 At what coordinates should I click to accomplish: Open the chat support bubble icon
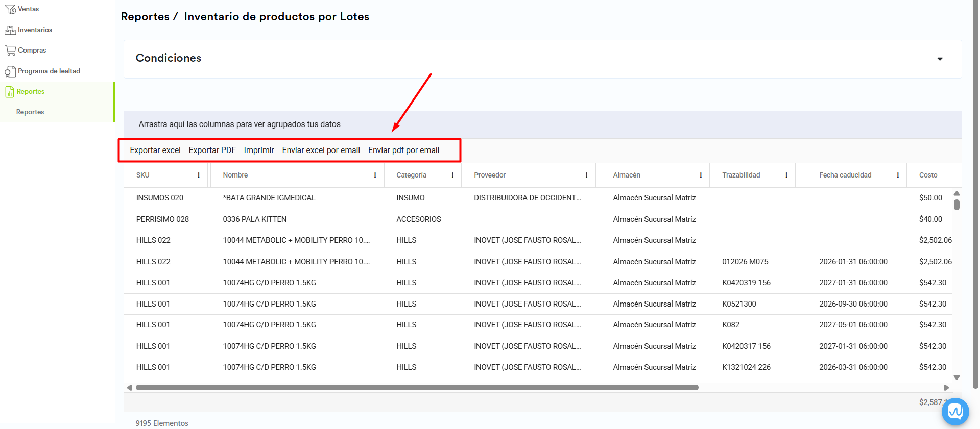955,411
